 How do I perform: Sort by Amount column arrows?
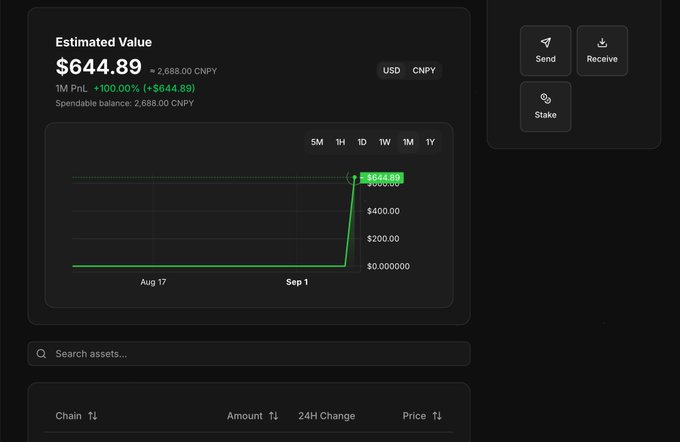(273, 416)
